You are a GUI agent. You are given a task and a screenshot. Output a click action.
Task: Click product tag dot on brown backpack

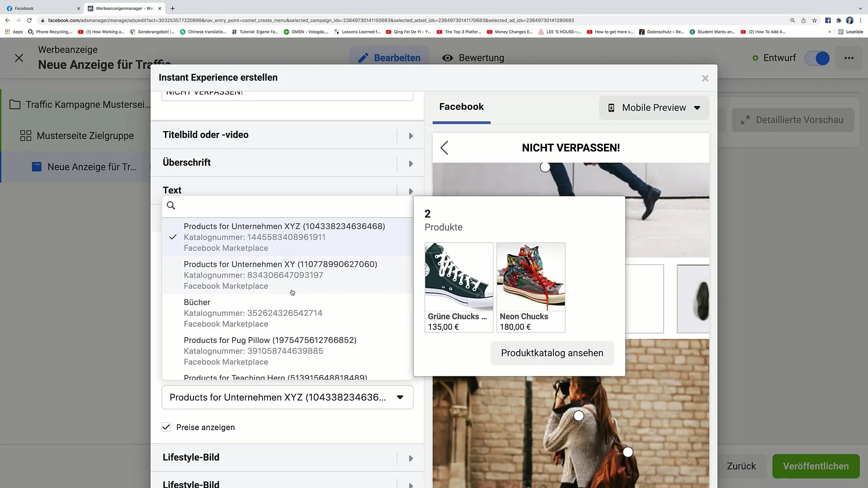tap(628, 452)
